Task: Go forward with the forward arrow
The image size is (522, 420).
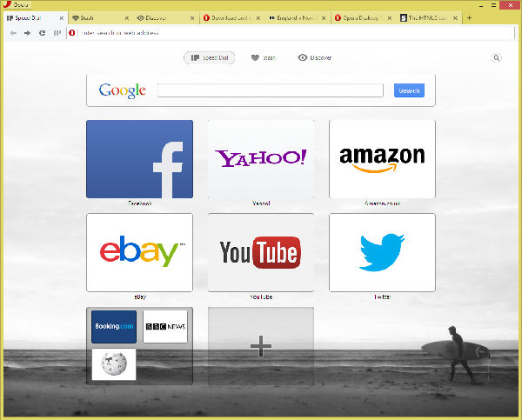Action: [x=27, y=33]
